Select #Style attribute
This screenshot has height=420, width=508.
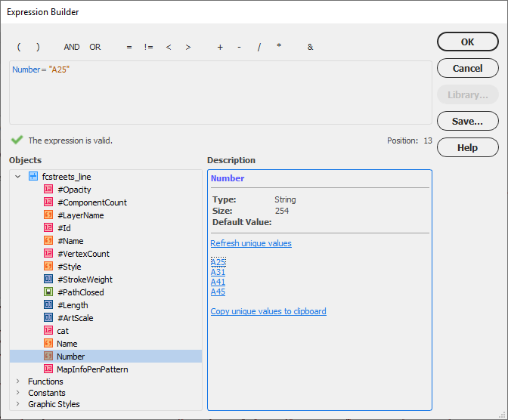point(70,267)
